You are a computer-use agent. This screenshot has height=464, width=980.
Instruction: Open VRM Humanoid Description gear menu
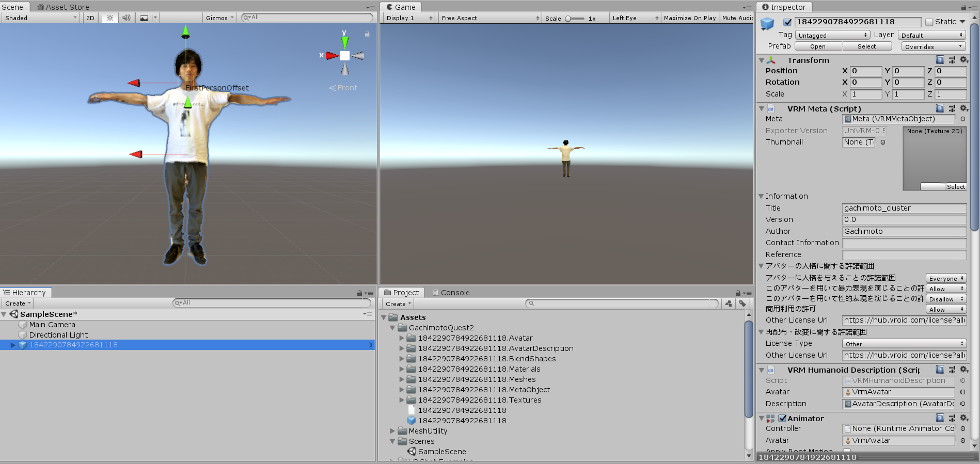pyautogui.click(x=963, y=370)
